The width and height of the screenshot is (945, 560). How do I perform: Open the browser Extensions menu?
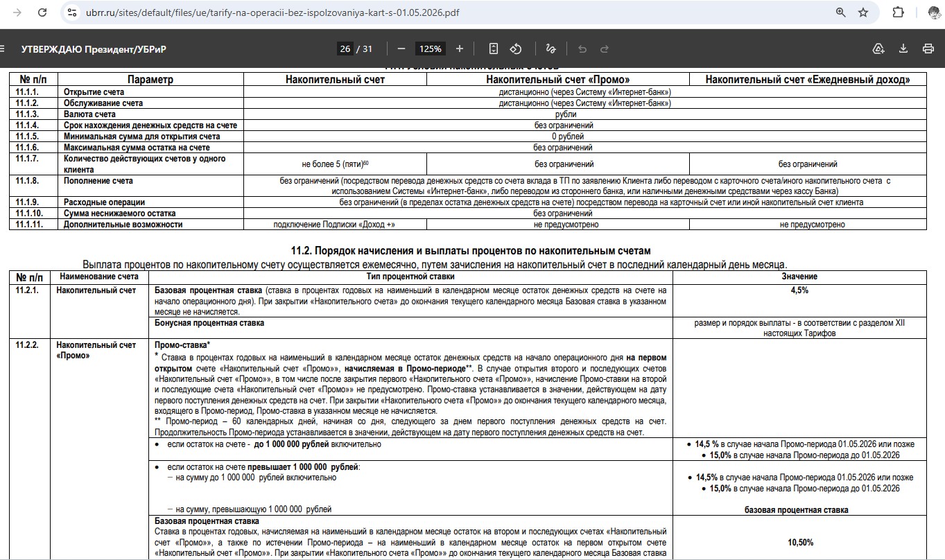coord(899,12)
